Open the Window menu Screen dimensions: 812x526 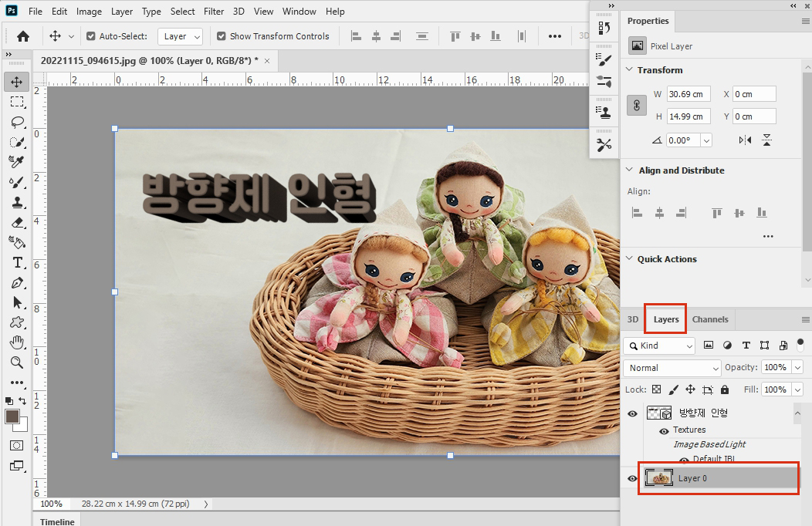(x=299, y=12)
